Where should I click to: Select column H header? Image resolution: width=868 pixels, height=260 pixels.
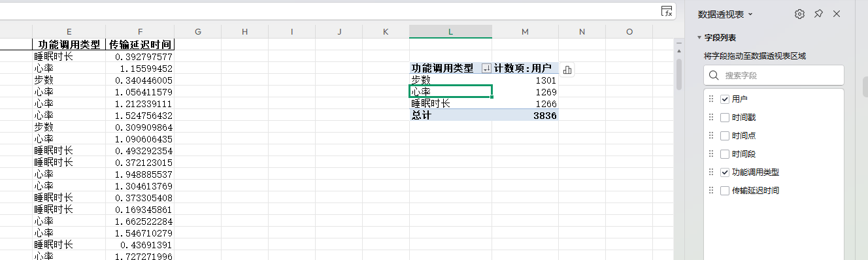[x=244, y=31]
